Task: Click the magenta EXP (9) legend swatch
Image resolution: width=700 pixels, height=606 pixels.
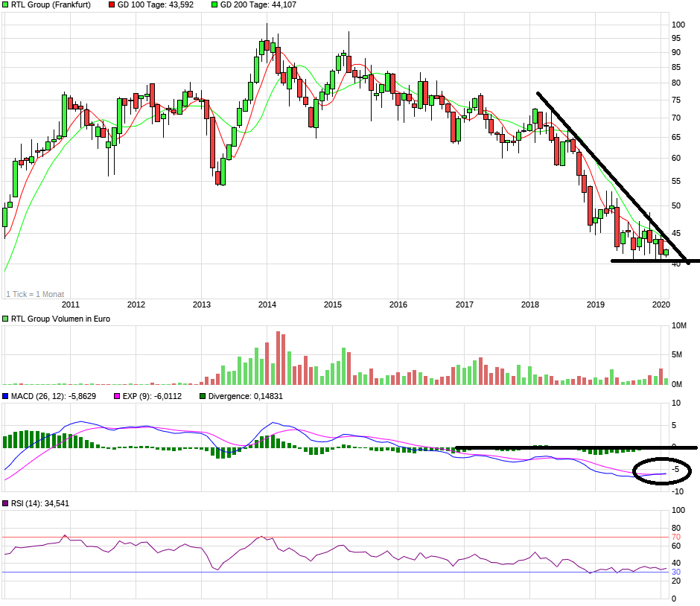Action: point(115,397)
